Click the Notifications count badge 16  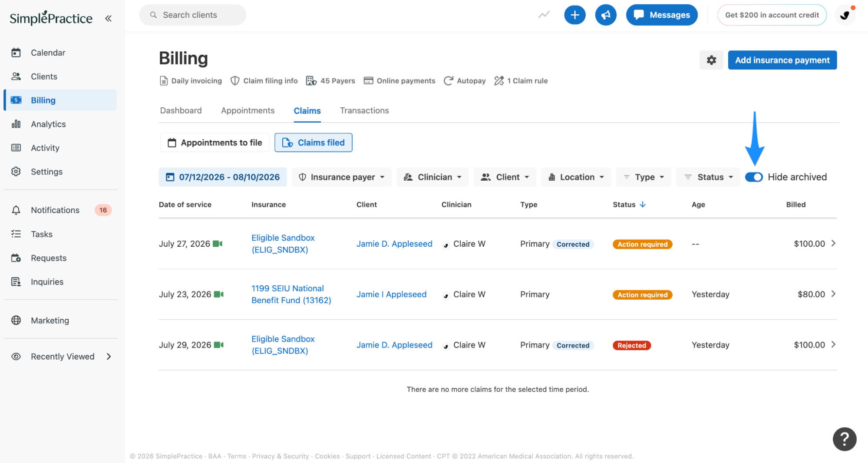pyautogui.click(x=103, y=210)
